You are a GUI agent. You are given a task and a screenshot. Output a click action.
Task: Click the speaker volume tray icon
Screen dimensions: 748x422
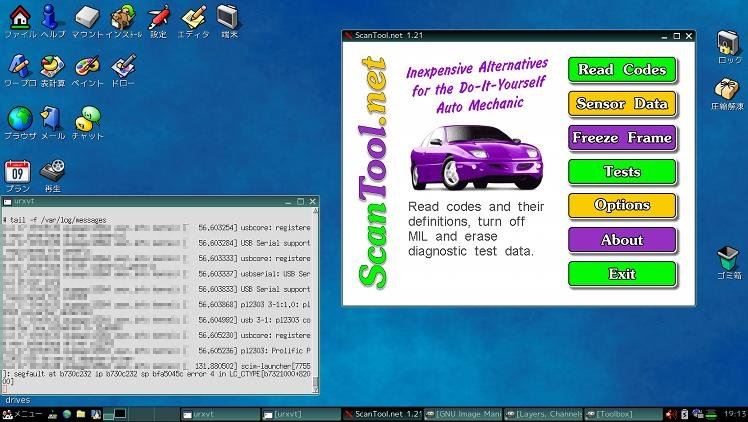(672, 414)
